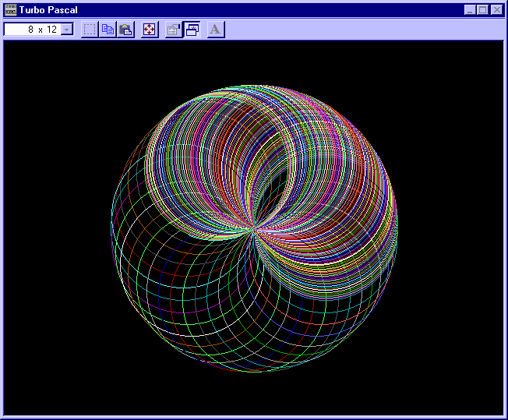Open the system menu icon in title bar
This screenshot has width=508, height=420.
[x=11, y=9]
